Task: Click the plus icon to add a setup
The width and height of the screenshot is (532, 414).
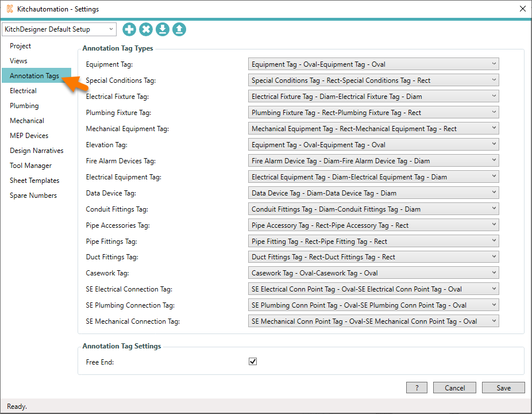Action: 129,29
